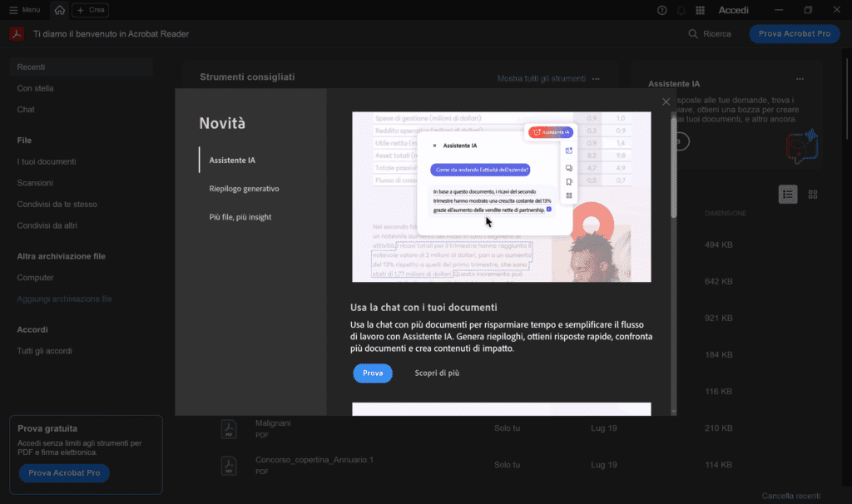Image resolution: width=852 pixels, height=504 pixels.
Task: Open more options for Strumenti consigliati
Action: click(596, 79)
